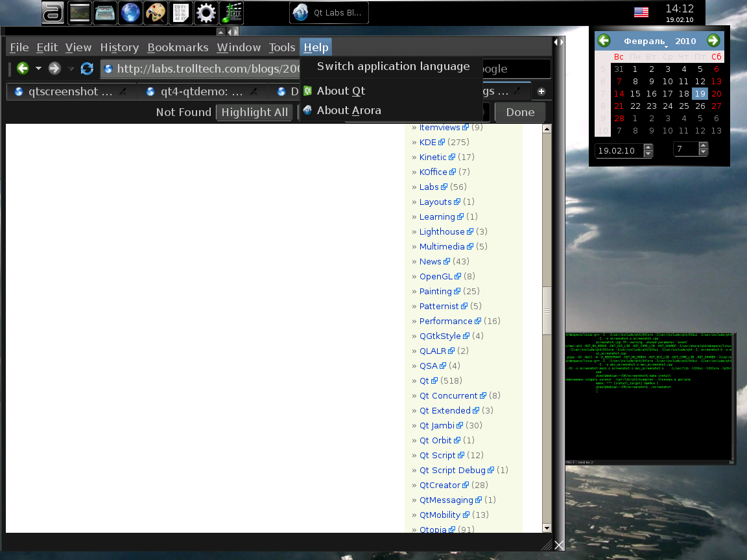Open the Tools menu
Viewport: 747px width, 560px height.
(x=282, y=47)
